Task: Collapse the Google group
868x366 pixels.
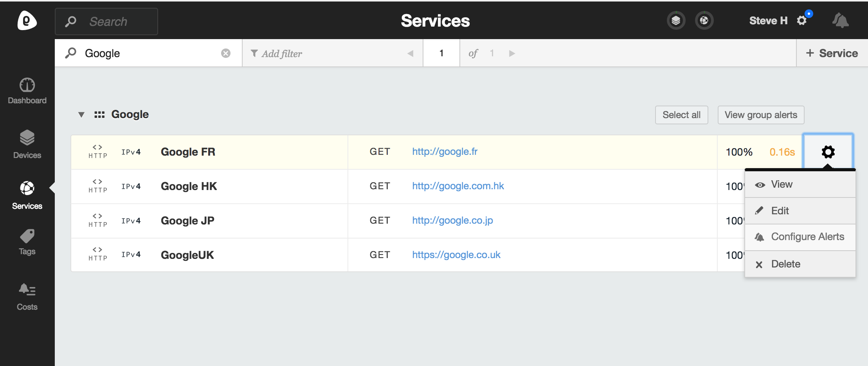Action: pyautogui.click(x=81, y=115)
